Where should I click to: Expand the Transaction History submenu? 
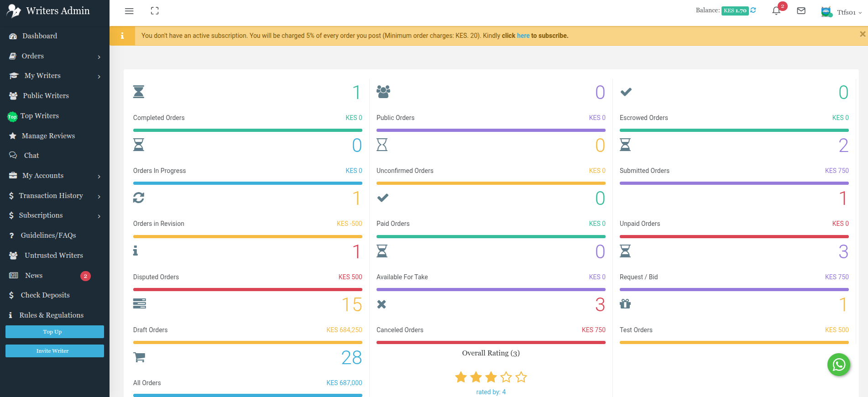click(54, 196)
